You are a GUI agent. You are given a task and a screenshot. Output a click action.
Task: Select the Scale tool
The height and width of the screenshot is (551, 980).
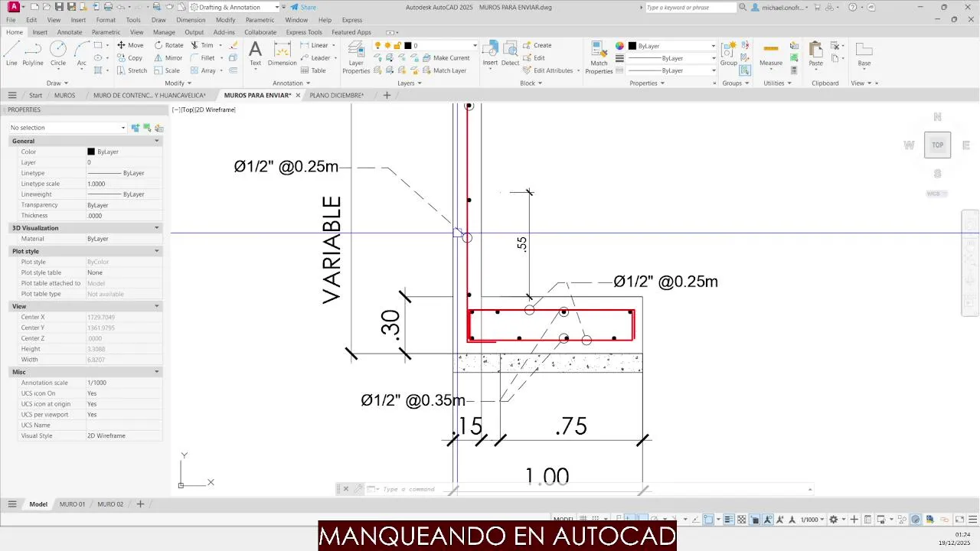pos(167,70)
